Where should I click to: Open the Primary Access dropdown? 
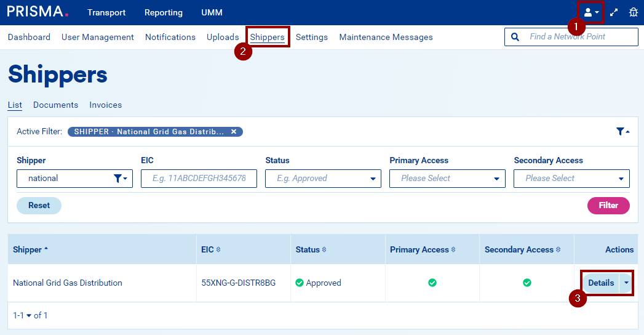(x=496, y=179)
